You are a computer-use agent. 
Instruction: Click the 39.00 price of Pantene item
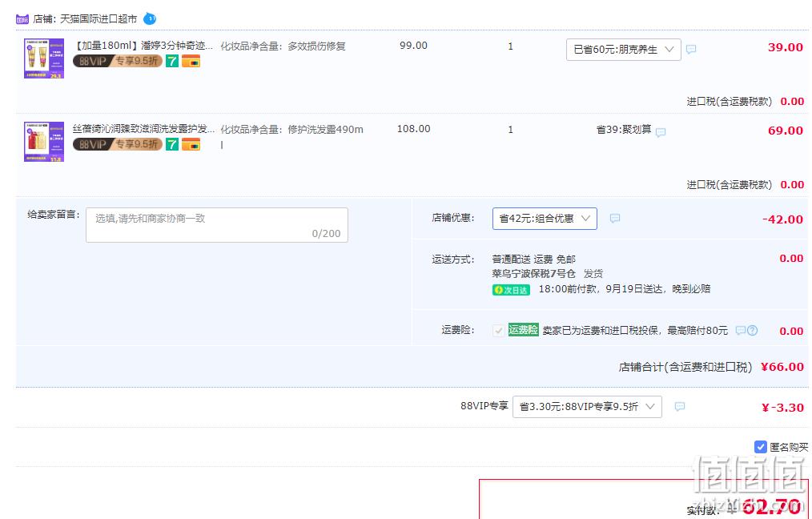point(785,47)
